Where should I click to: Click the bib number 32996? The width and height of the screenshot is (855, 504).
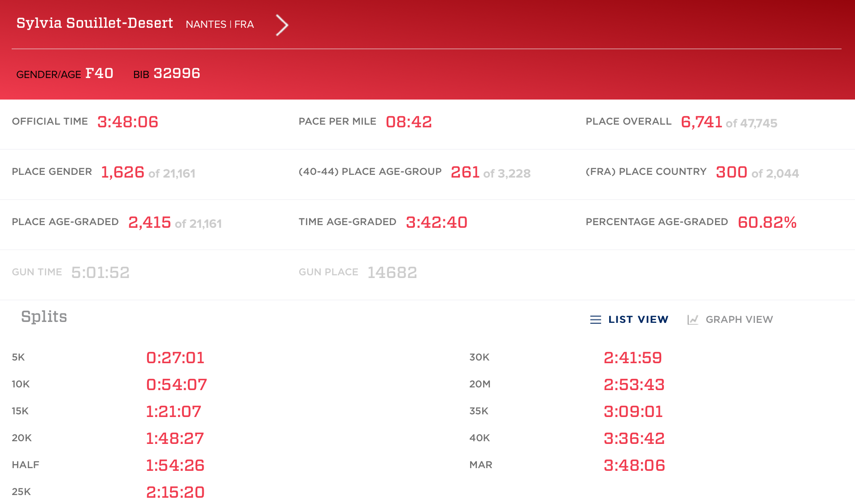[x=177, y=74]
